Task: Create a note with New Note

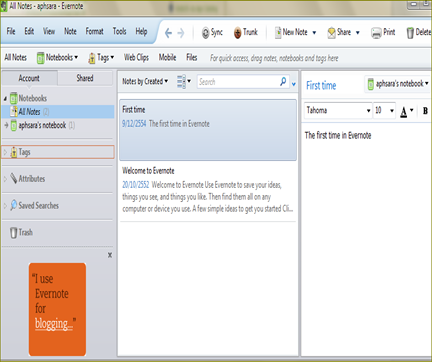Action: [291, 32]
